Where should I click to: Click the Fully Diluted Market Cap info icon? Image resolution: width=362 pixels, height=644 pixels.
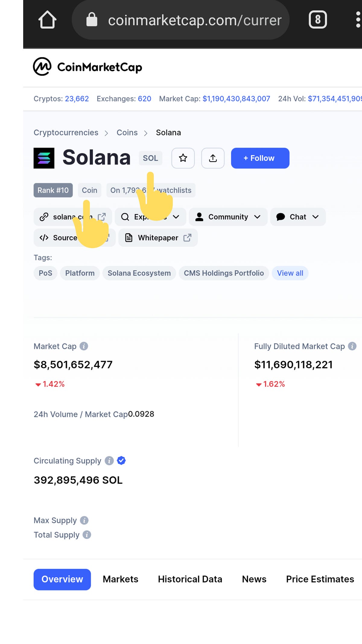(x=352, y=346)
